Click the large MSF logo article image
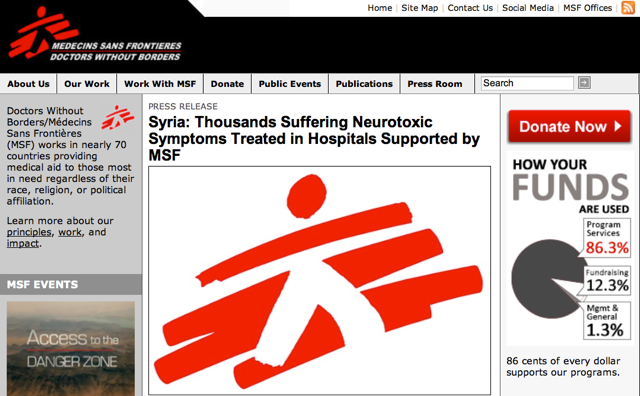The height and width of the screenshot is (396, 640). (320, 280)
